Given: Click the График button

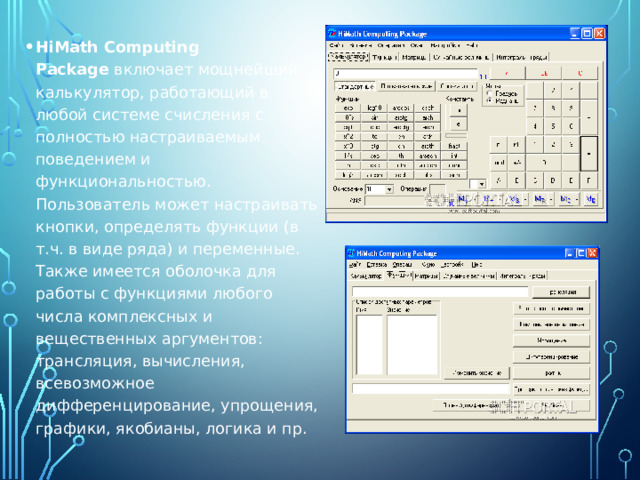Looking at the screenshot, I should click(x=551, y=373).
